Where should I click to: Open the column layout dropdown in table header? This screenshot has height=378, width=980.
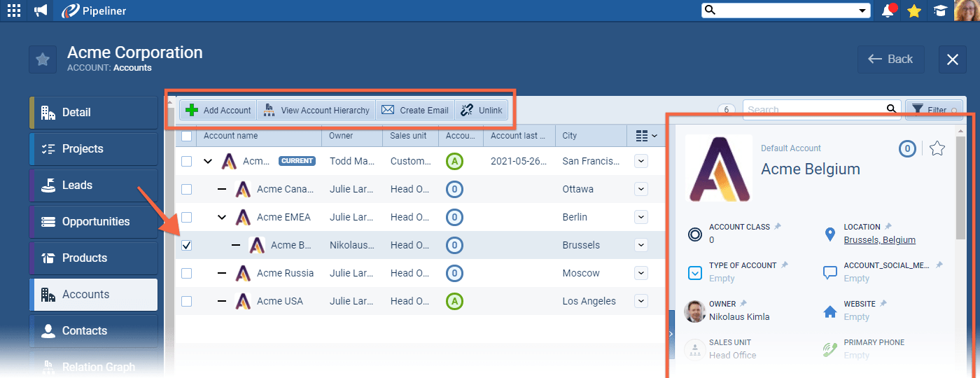646,136
